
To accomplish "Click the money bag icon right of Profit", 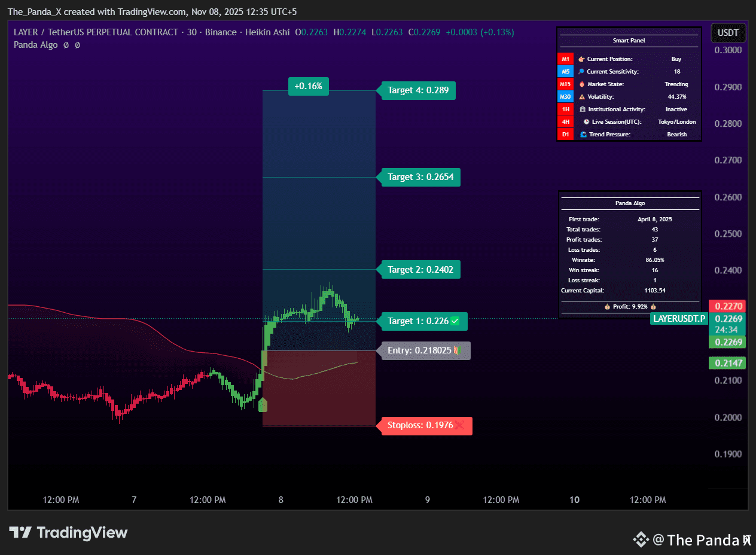I will coord(653,307).
